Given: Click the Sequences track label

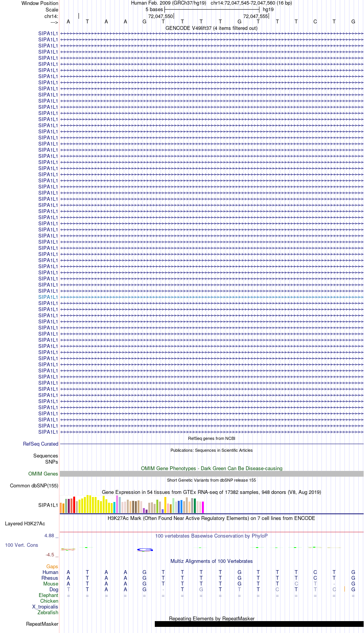Looking at the screenshot, I should 46,456.
